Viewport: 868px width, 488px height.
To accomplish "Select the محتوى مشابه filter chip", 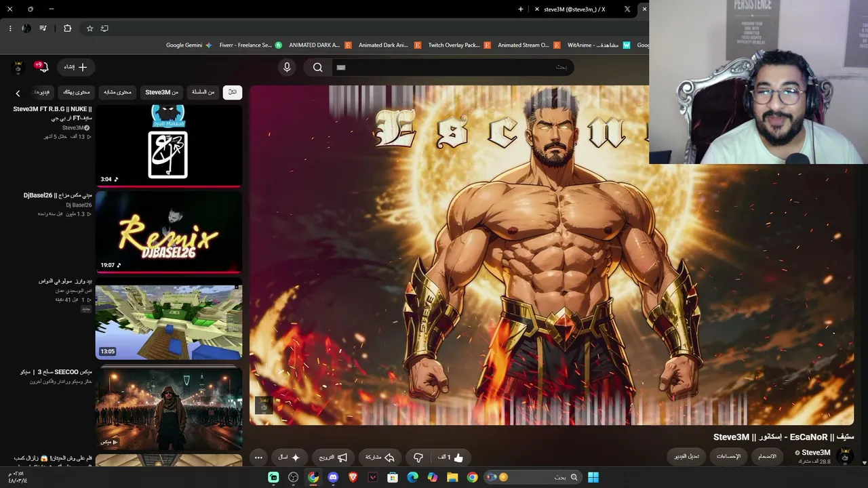I will (118, 92).
